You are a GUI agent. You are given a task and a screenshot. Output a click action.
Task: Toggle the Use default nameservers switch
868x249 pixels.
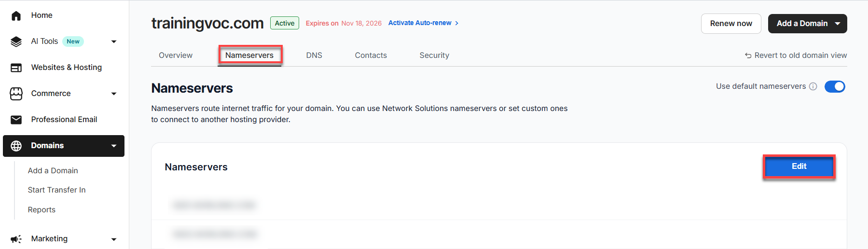click(835, 86)
